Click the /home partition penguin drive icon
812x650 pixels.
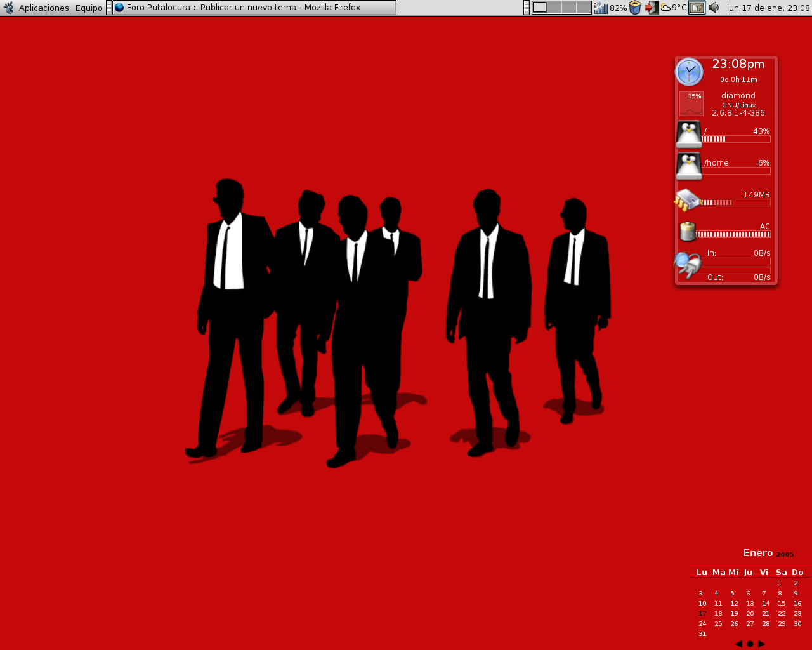(689, 166)
